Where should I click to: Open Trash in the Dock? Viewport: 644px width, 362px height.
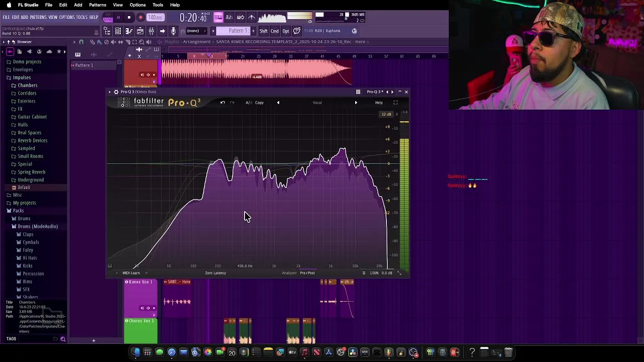click(x=508, y=352)
